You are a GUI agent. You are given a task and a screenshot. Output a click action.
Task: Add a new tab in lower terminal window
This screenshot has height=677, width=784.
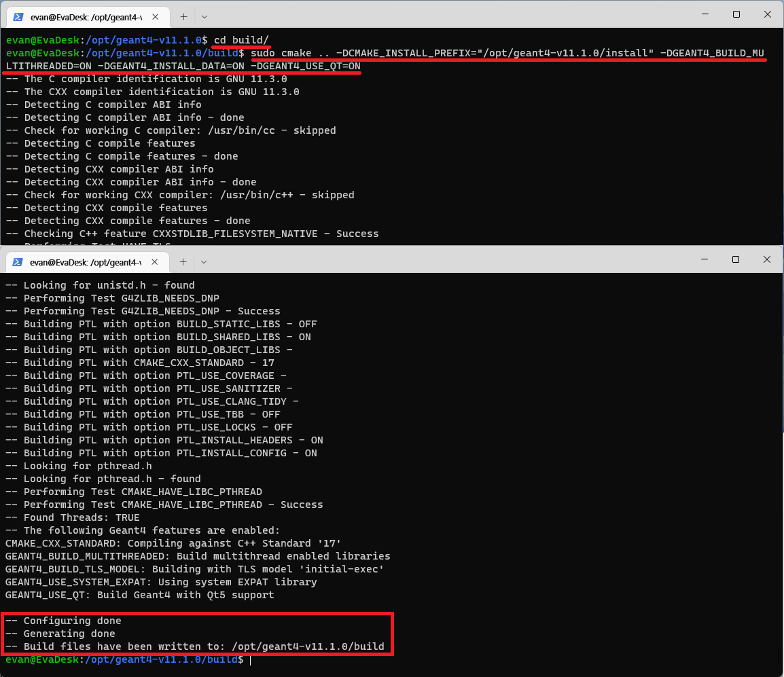click(x=183, y=262)
